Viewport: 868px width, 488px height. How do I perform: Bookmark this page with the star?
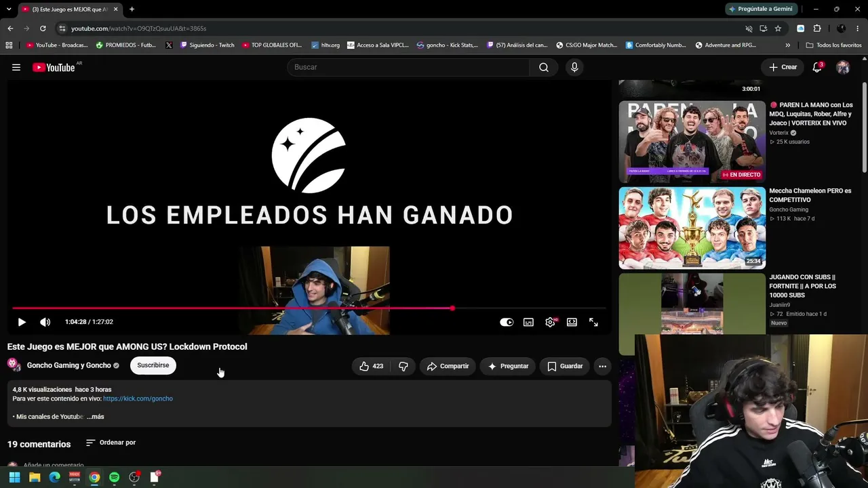pyautogui.click(x=778, y=28)
